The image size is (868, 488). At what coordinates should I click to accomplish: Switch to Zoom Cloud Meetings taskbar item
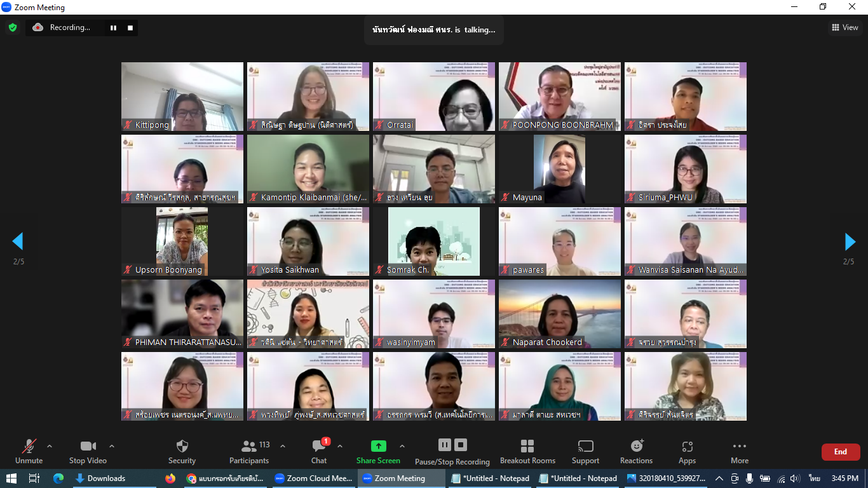pos(313,478)
